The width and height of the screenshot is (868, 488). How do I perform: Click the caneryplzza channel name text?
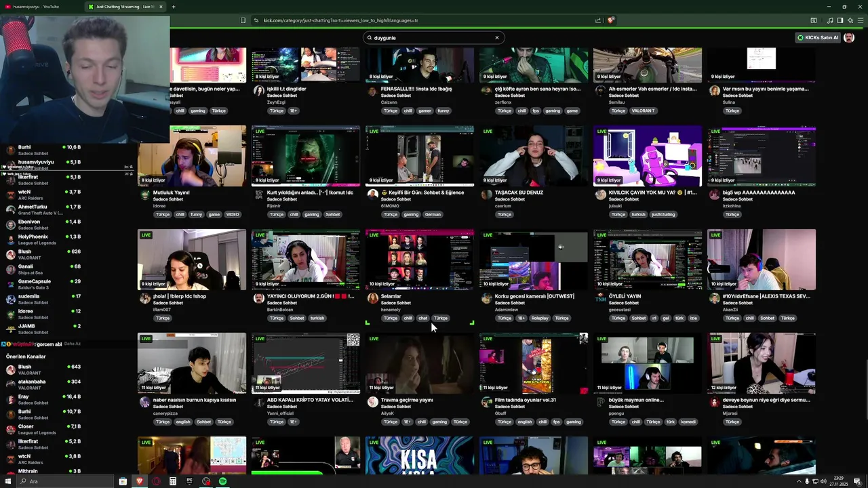164,413
